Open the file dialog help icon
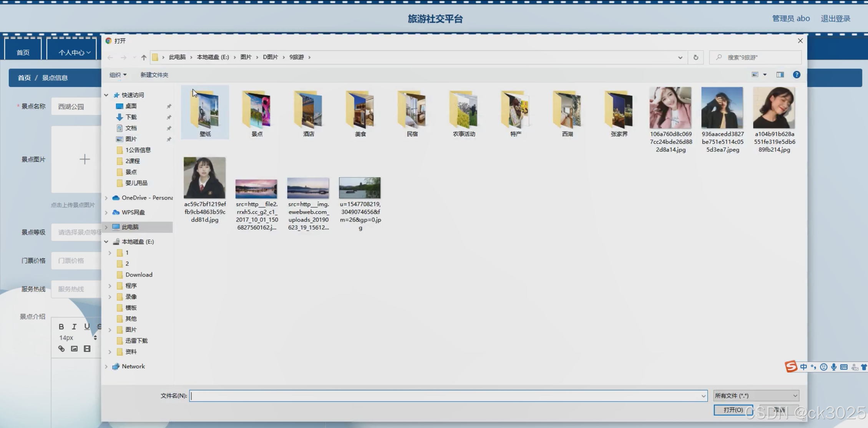 point(797,75)
